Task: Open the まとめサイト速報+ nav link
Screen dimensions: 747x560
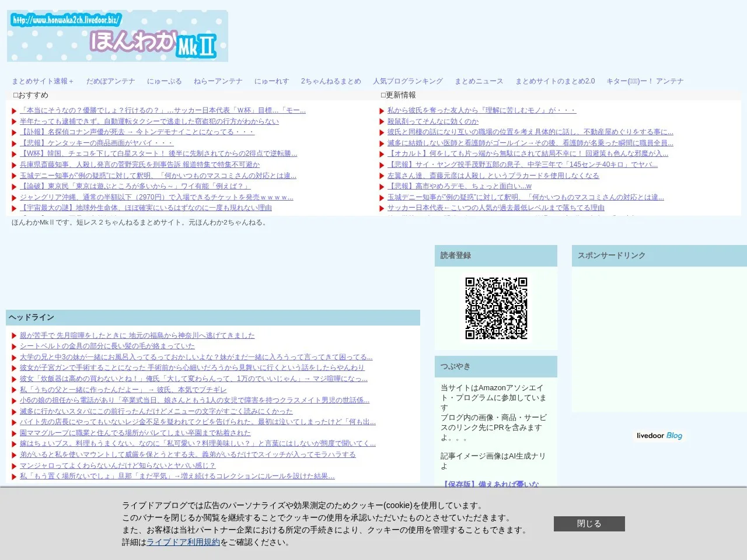Action: pos(43,81)
